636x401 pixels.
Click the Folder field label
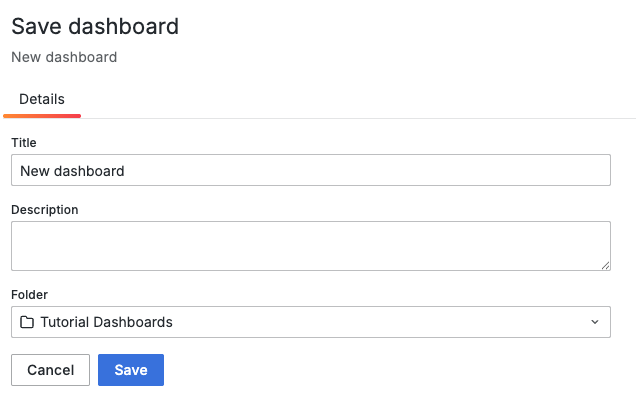coord(29,295)
